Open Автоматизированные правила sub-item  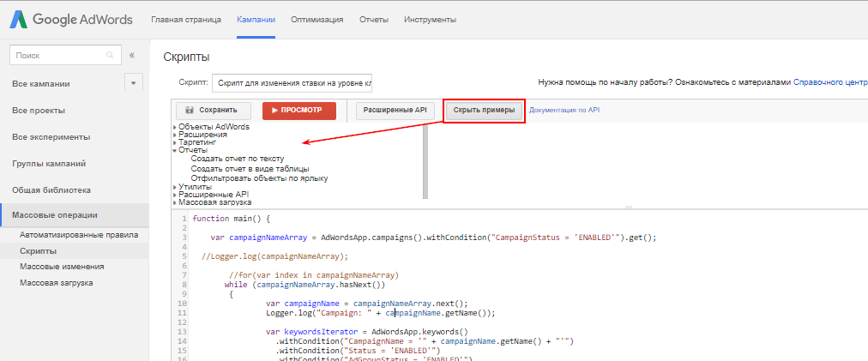(x=79, y=235)
